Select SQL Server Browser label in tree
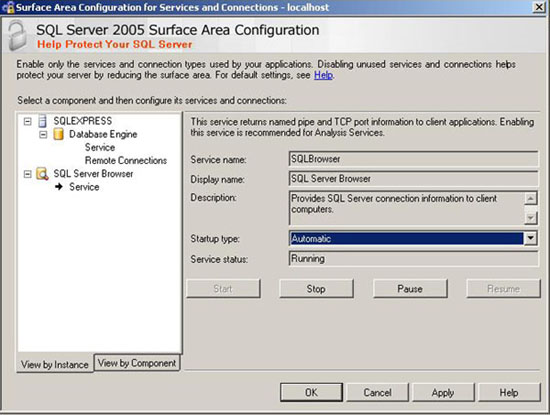Viewport: 550px width, 415px height. tap(93, 174)
